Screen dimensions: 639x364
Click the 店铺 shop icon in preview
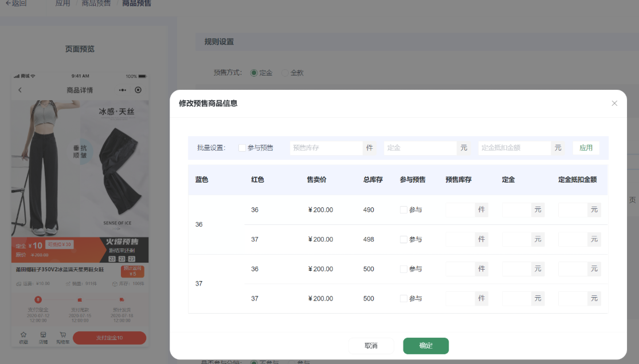43,335
